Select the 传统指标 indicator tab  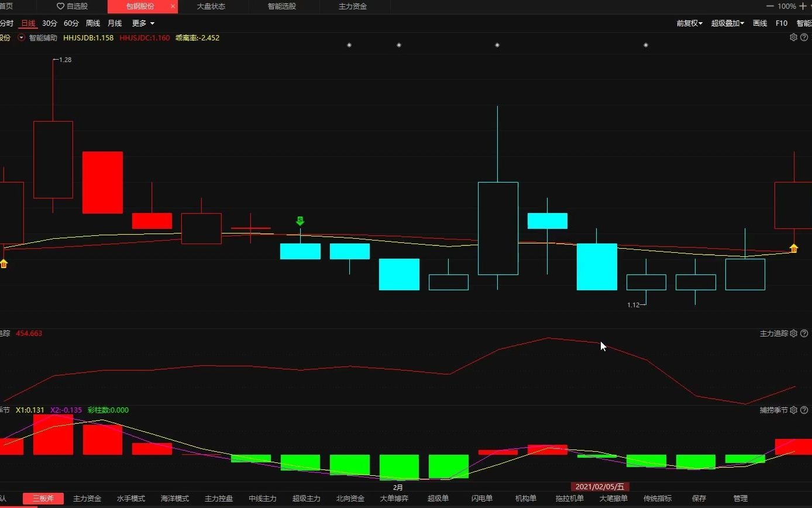658,499
